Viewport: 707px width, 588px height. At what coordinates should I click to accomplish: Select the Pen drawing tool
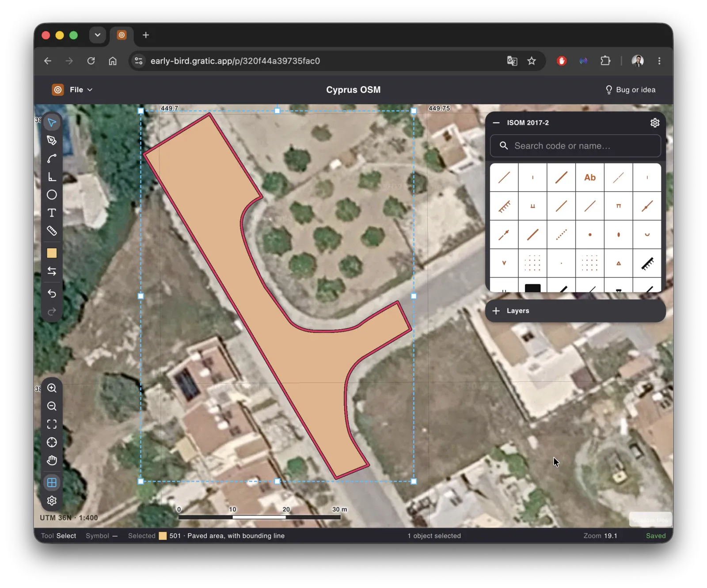[52, 140]
